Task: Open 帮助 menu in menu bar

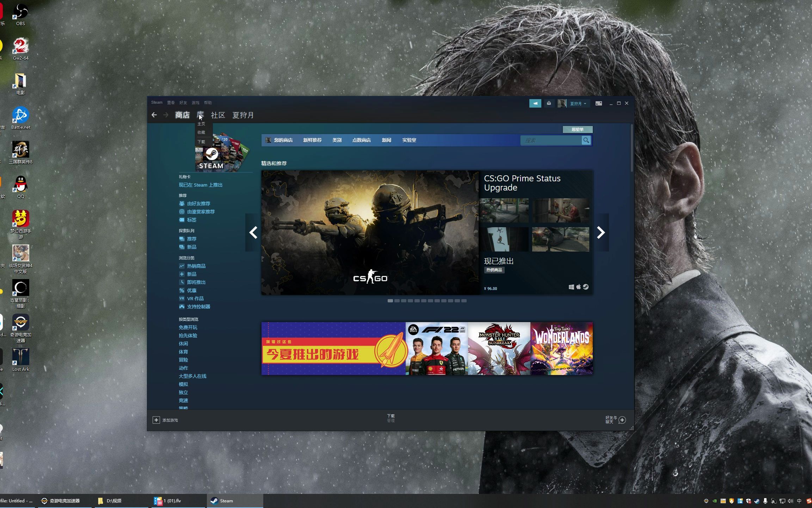Action: pos(208,103)
